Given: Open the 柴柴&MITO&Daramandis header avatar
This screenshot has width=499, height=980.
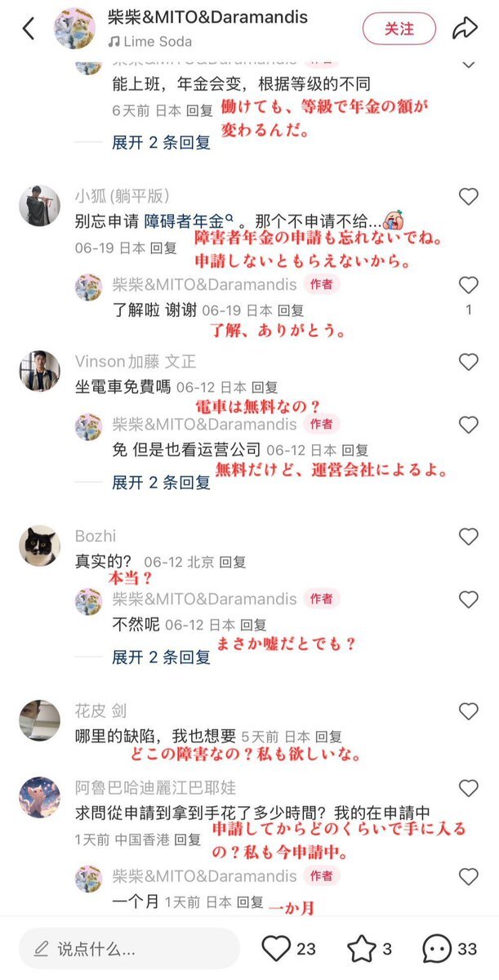Looking at the screenshot, I should click(x=75, y=29).
